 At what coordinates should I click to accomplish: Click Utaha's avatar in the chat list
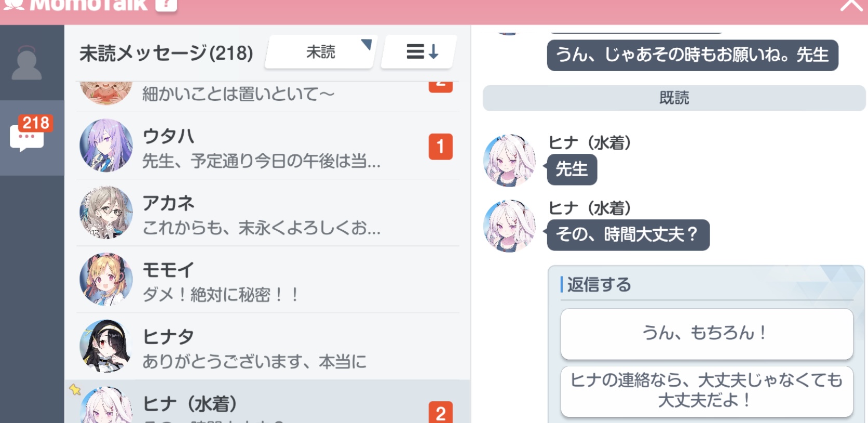(106, 146)
